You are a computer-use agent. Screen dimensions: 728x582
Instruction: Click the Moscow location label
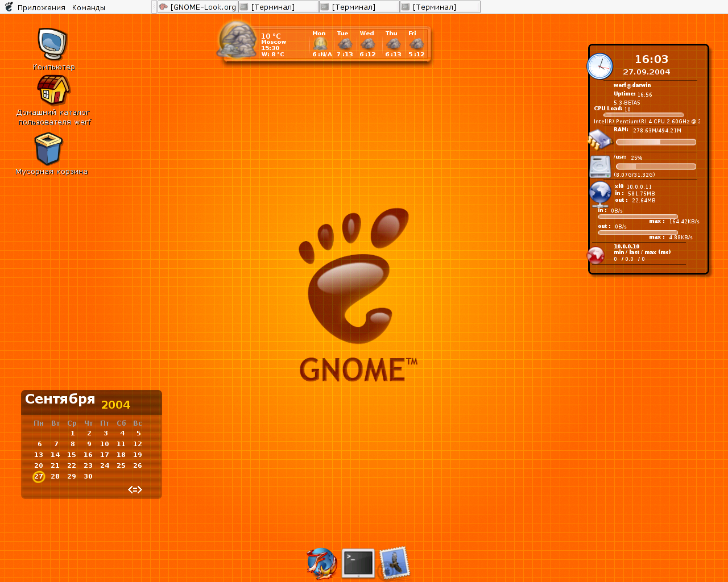click(274, 42)
